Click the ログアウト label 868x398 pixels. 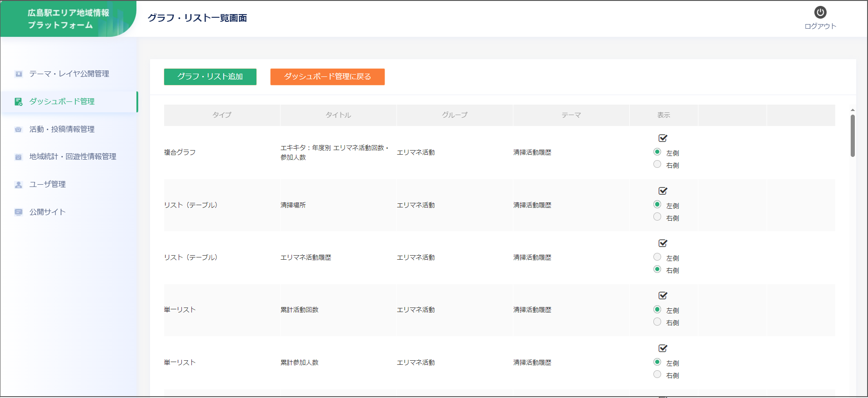820,26
